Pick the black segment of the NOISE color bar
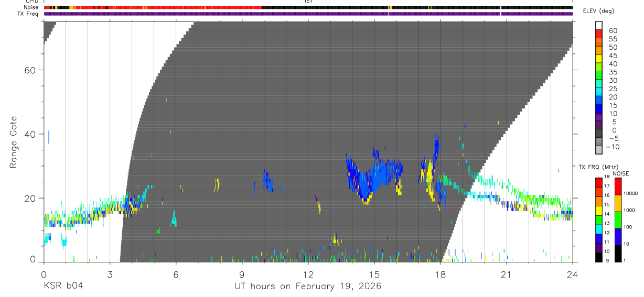Viewport: 644px width, 297px height. [617, 253]
